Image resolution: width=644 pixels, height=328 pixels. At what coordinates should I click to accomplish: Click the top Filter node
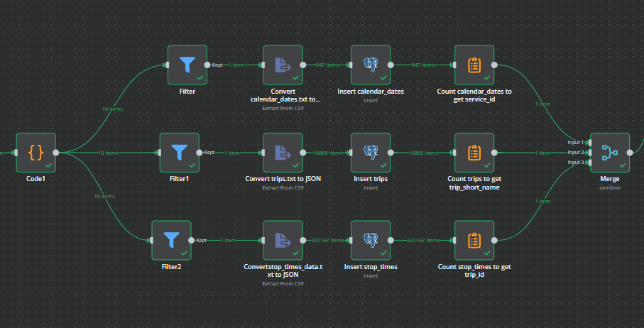tap(187, 65)
